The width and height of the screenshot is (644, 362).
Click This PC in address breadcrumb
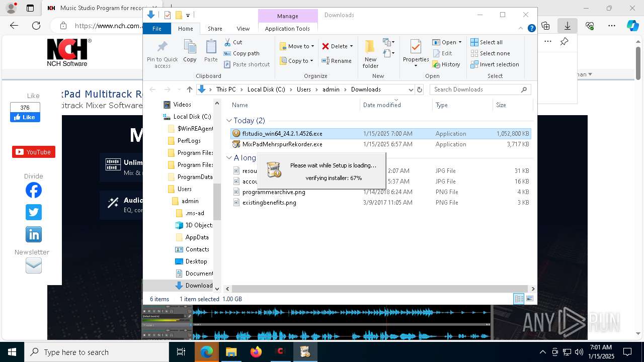226,89
